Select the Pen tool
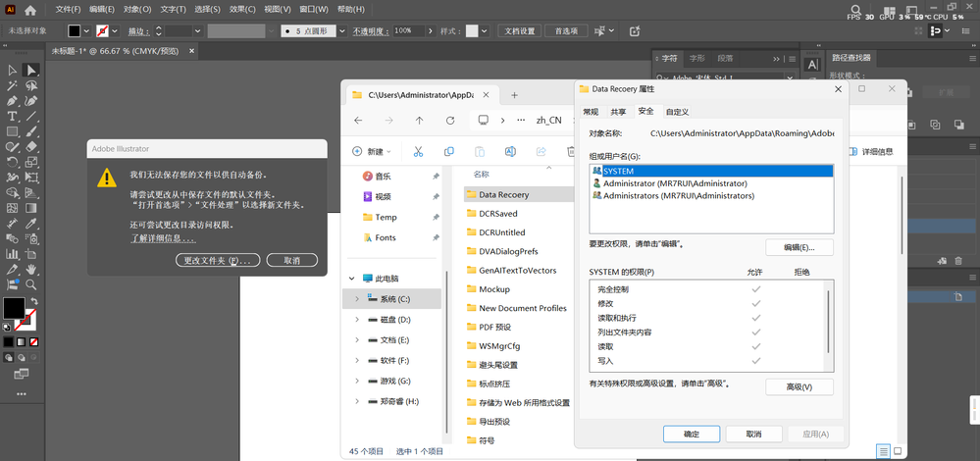The width and height of the screenshot is (980, 461). click(x=12, y=101)
